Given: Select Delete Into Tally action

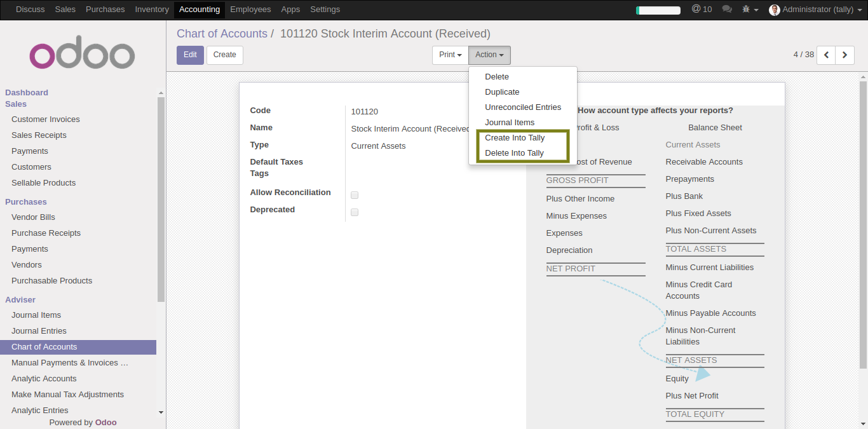Looking at the screenshot, I should pos(523,153).
